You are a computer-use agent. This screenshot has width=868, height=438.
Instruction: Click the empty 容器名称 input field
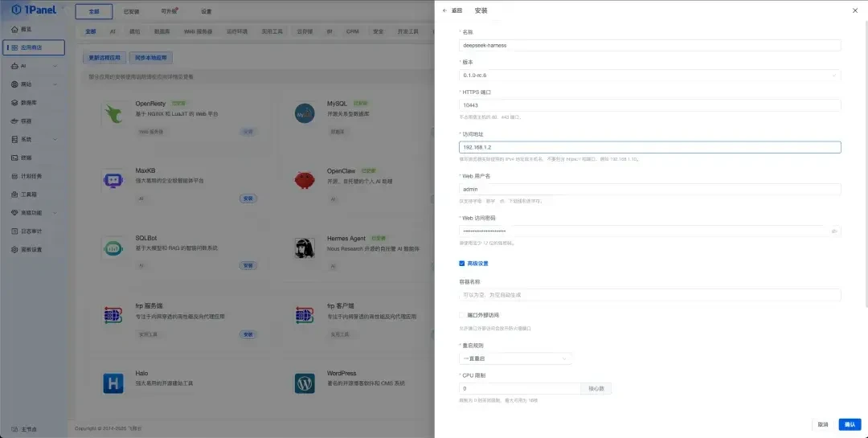coord(650,295)
